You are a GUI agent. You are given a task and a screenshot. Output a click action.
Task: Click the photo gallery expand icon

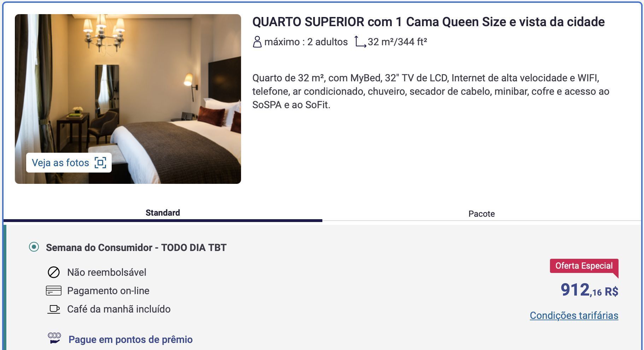coord(100,163)
